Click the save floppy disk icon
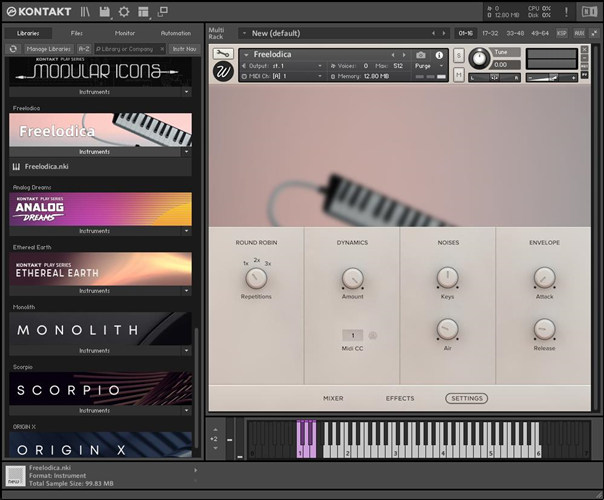604x500 pixels. pyautogui.click(x=105, y=12)
